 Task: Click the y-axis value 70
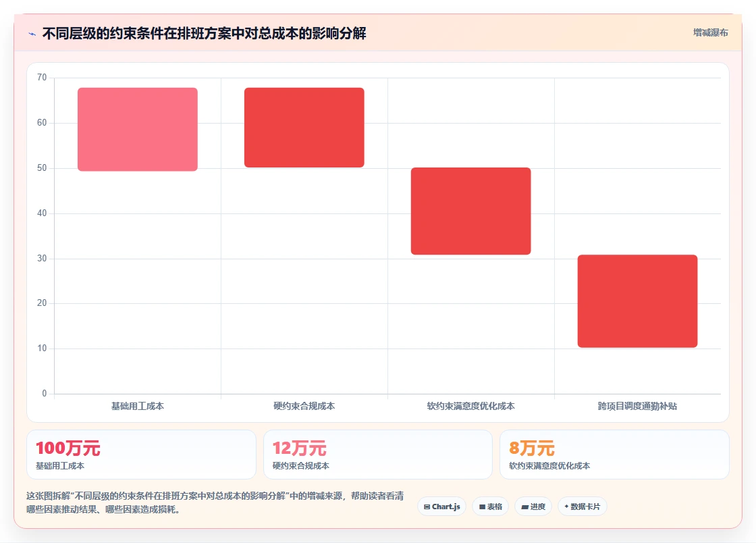point(42,78)
